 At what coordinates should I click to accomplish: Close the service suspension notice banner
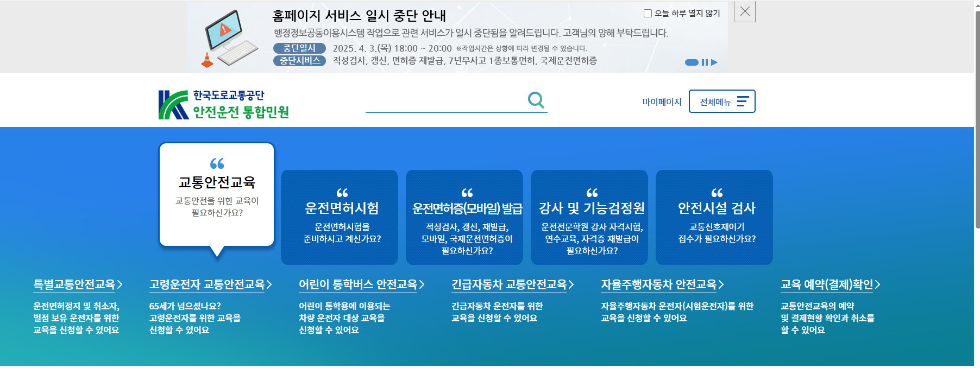click(744, 11)
